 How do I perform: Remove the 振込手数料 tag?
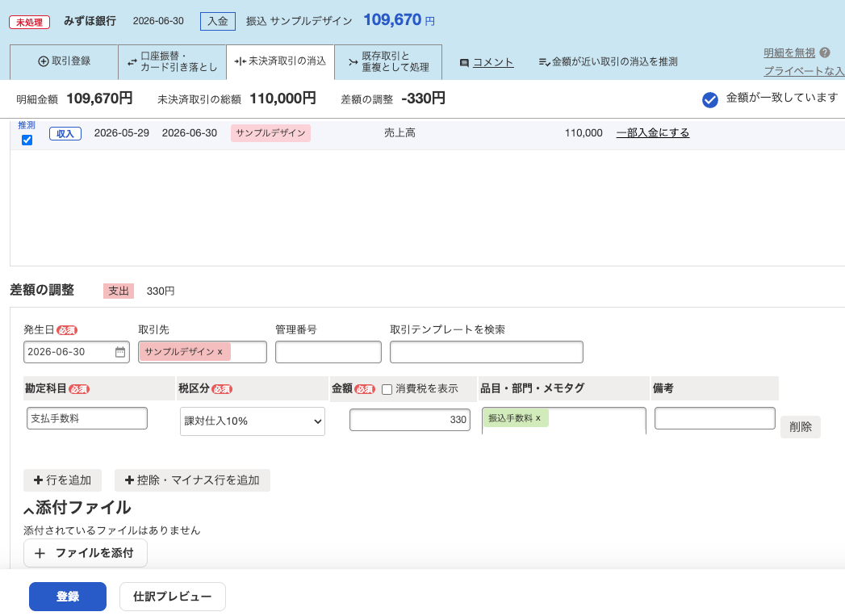538,418
